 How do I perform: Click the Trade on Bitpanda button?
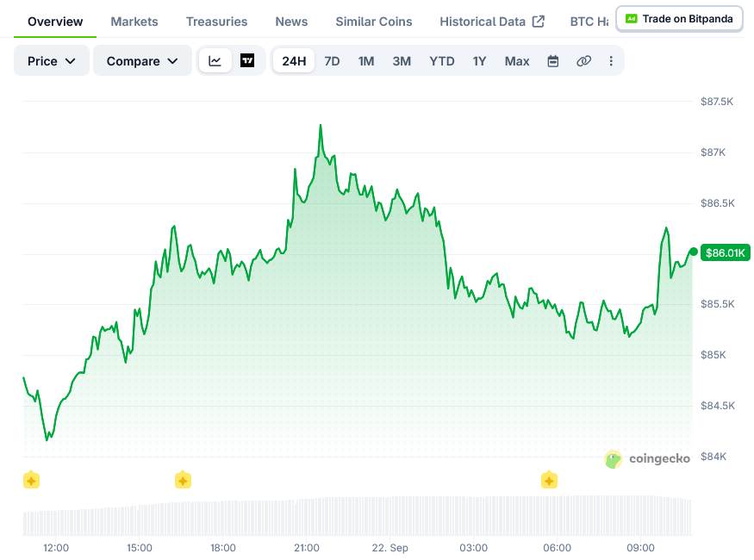[x=680, y=19]
